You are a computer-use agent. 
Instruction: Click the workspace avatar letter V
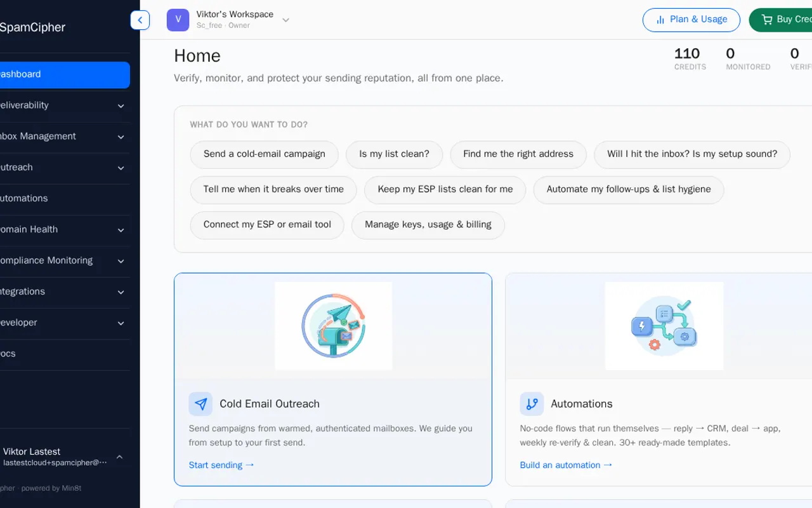(178, 20)
